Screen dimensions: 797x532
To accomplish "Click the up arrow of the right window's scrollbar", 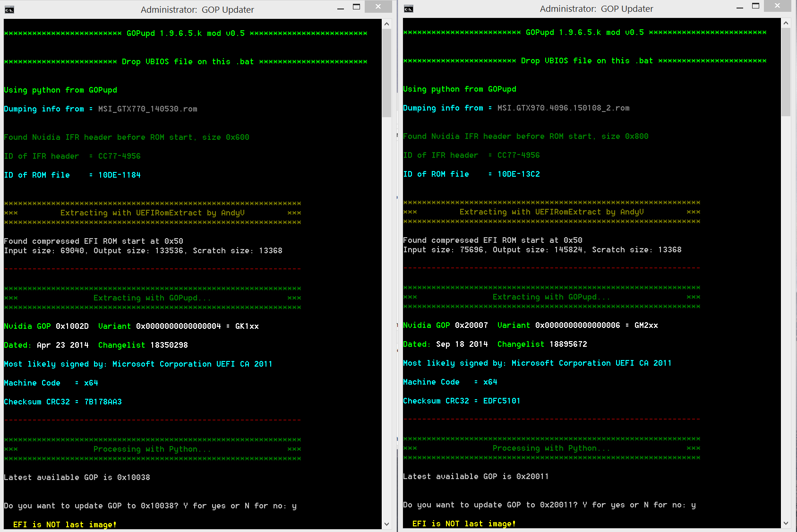I will (786, 23).
